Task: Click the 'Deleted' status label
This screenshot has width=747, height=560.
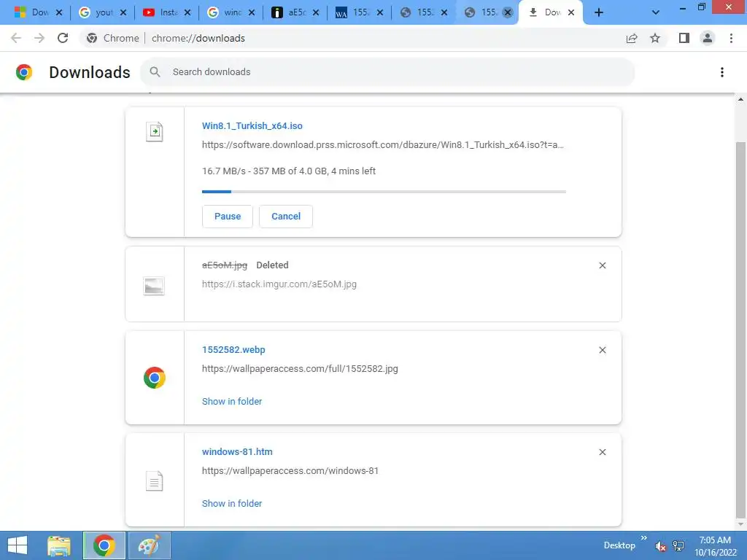Action: (x=272, y=265)
